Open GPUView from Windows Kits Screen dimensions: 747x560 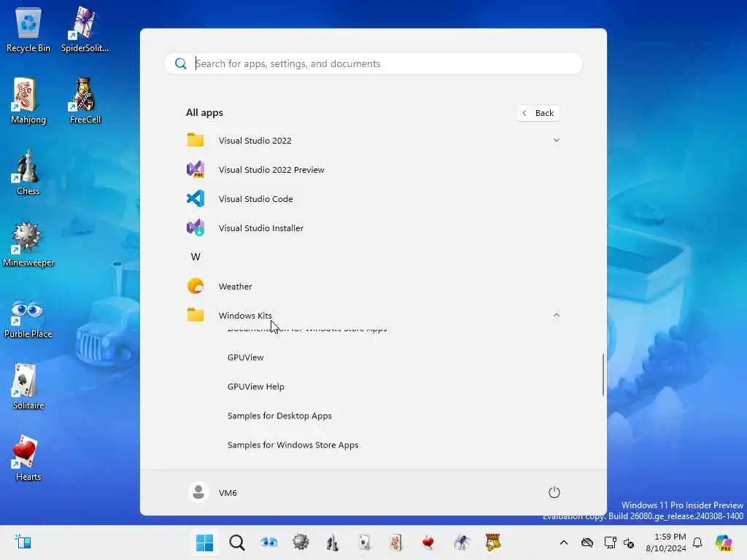pos(245,357)
